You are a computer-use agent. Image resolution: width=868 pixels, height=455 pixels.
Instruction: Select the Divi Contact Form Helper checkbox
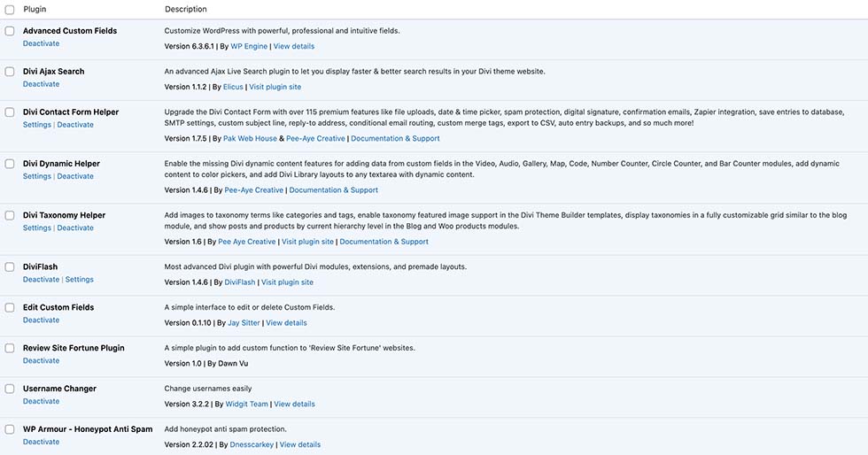point(10,112)
